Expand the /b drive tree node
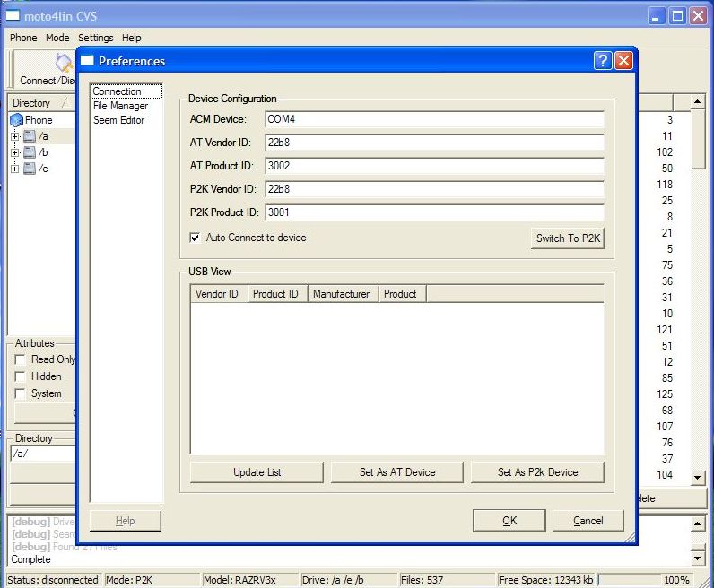The image size is (714, 588). (14, 152)
